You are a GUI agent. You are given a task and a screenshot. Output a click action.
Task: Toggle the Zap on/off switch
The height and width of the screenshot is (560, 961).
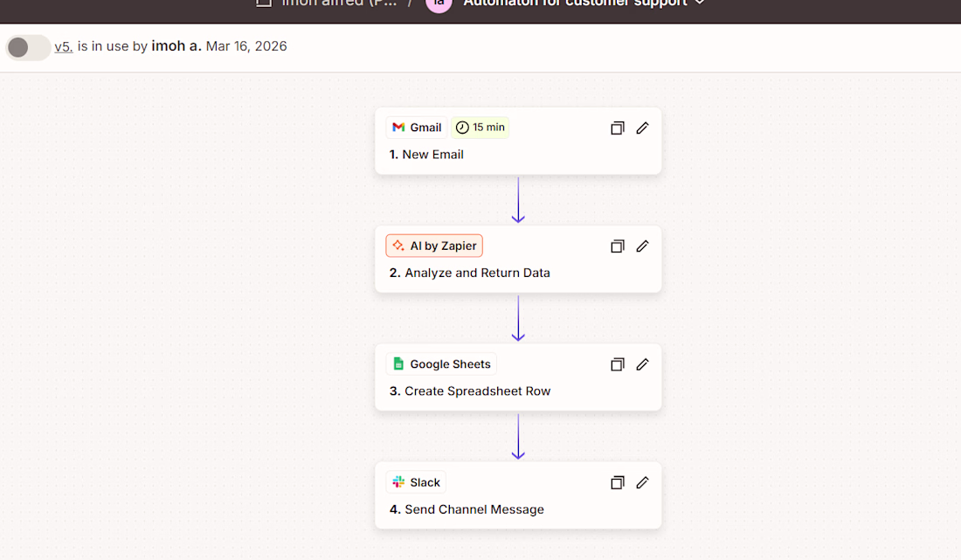(x=28, y=47)
